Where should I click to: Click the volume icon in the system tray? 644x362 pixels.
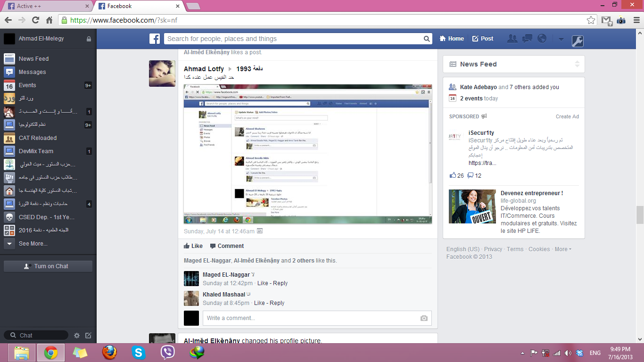pyautogui.click(x=568, y=353)
